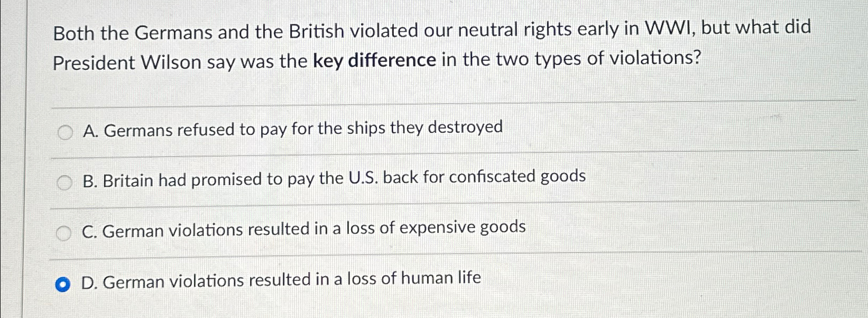Viewport: 868px width, 318px height.
Task: Select answer choice C radio button
Action: (x=65, y=233)
